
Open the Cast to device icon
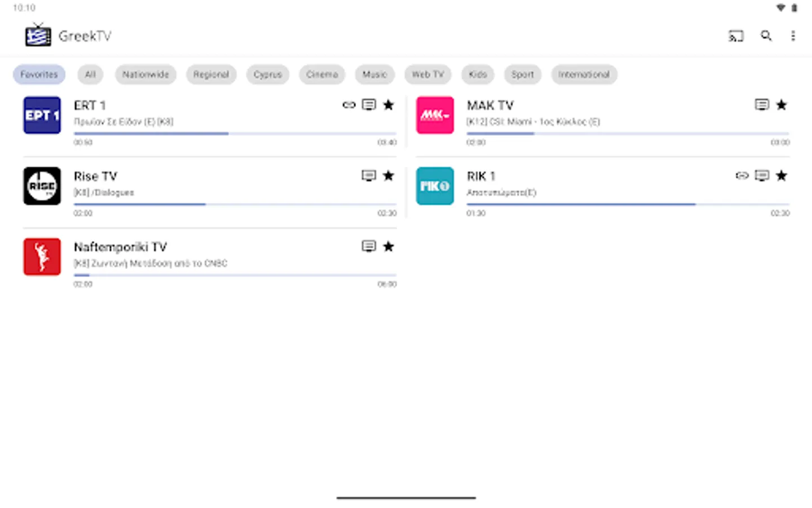(735, 36)
